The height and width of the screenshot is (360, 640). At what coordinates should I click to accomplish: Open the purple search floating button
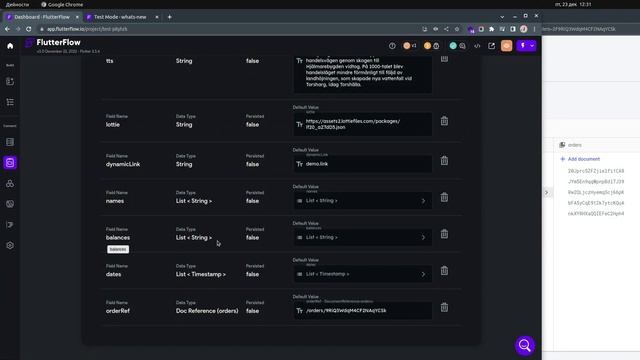pos(524,346)
